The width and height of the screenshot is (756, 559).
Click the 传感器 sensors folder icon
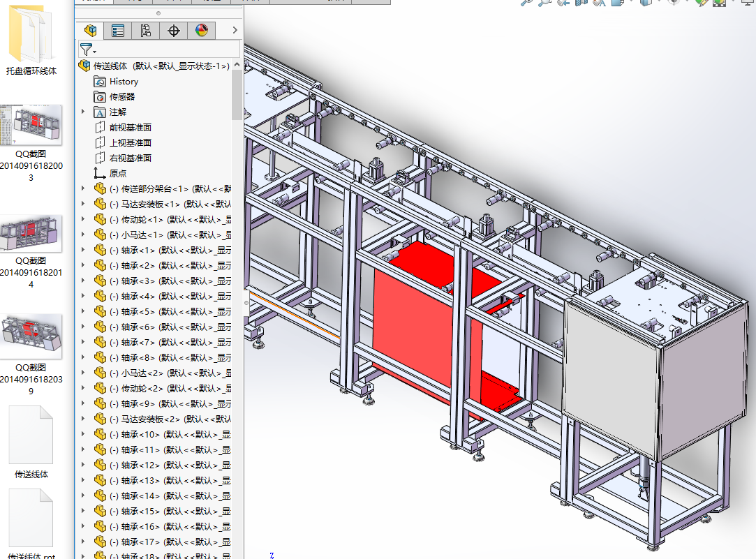pos(100,97)
